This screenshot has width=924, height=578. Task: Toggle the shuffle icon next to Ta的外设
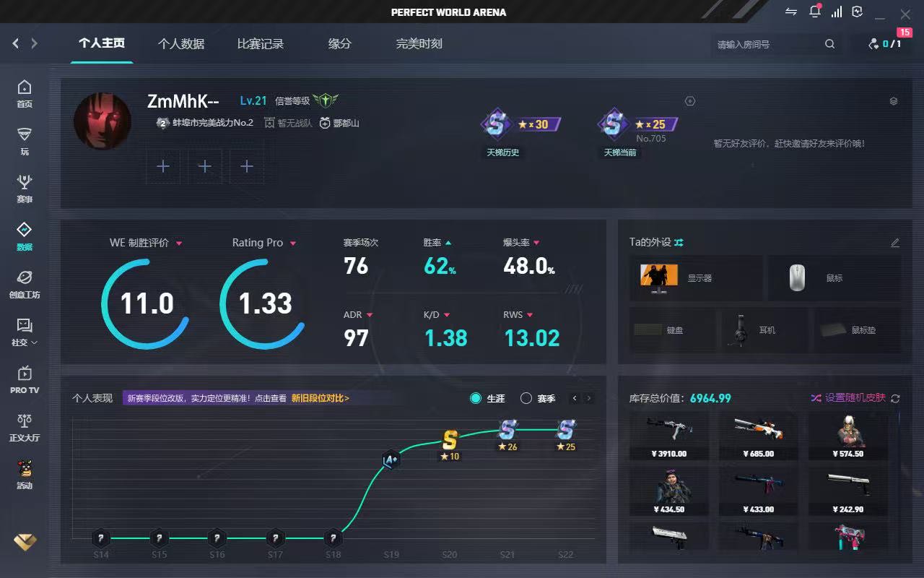[679, 243]
